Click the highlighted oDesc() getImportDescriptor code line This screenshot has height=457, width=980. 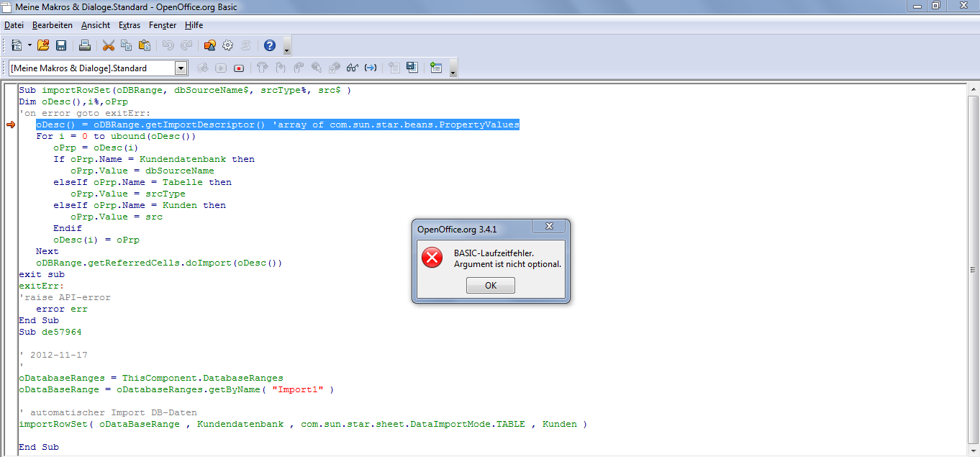coord(277,125)
